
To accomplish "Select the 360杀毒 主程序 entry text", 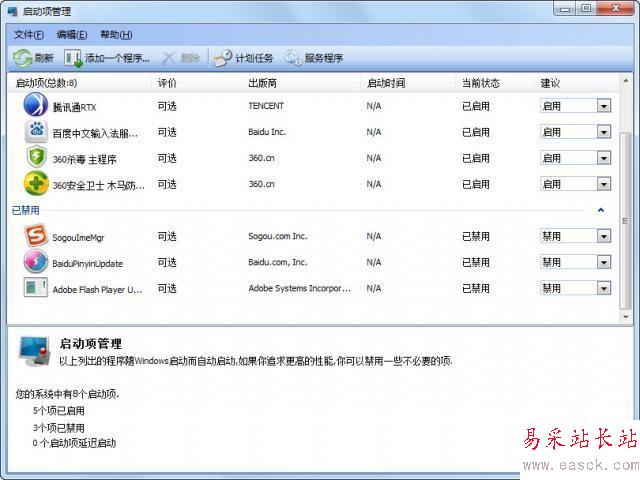I will [x=84, y=159].
